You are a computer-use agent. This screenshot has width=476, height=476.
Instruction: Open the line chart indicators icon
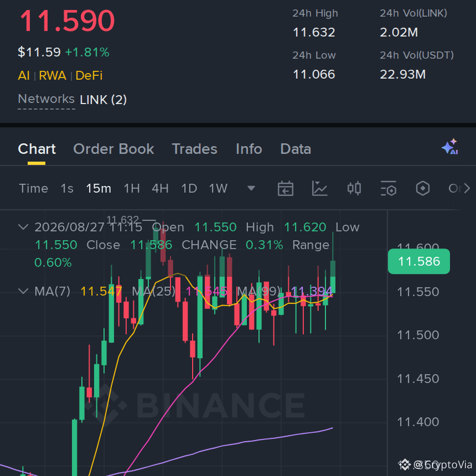(x=320, y=189)
